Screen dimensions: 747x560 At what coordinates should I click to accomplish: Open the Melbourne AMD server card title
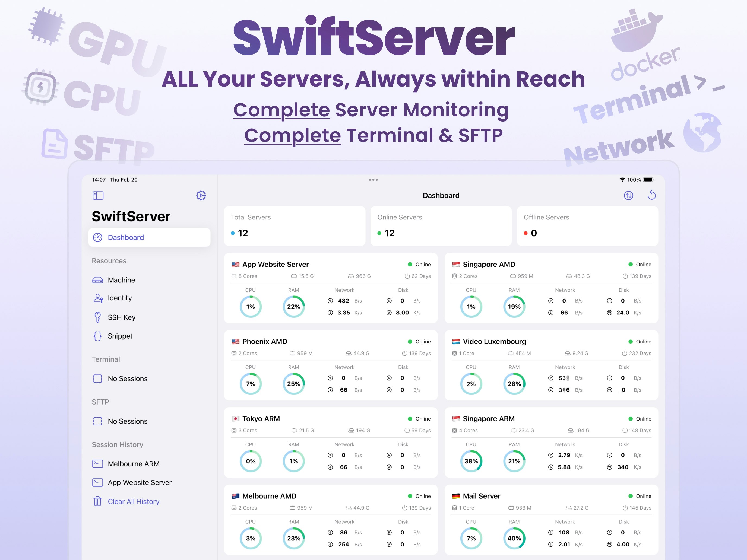(x=269, y=496)
